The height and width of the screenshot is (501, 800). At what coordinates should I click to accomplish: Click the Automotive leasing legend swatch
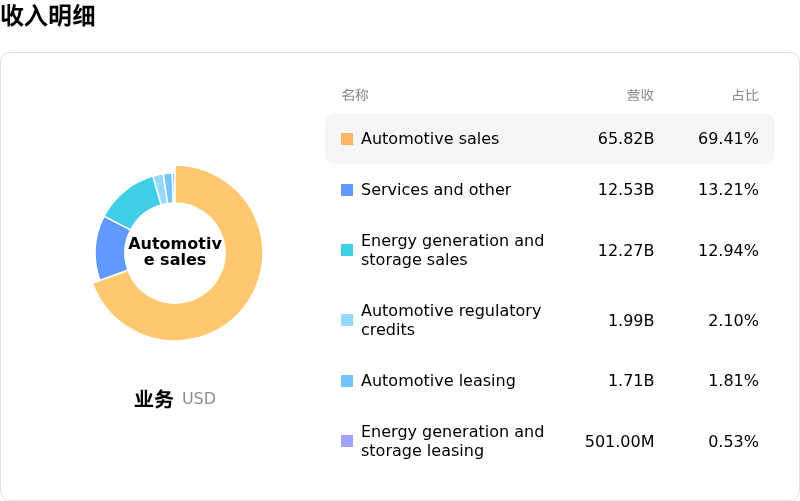click(x=347, y=381)
